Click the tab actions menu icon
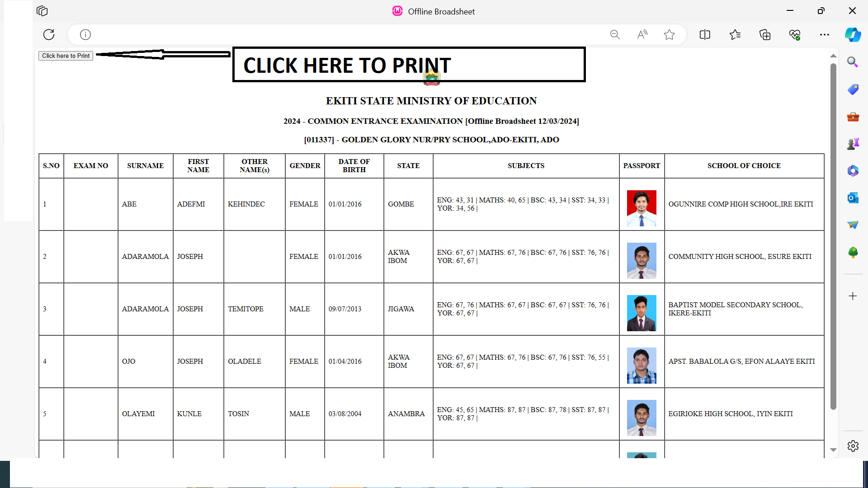Screen dimensions: 868x488 42,11
